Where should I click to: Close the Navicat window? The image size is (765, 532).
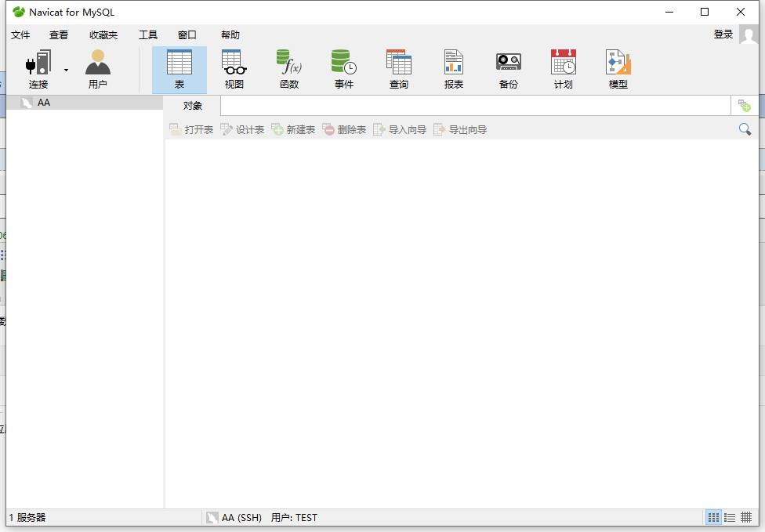click(x=741, y=12)
